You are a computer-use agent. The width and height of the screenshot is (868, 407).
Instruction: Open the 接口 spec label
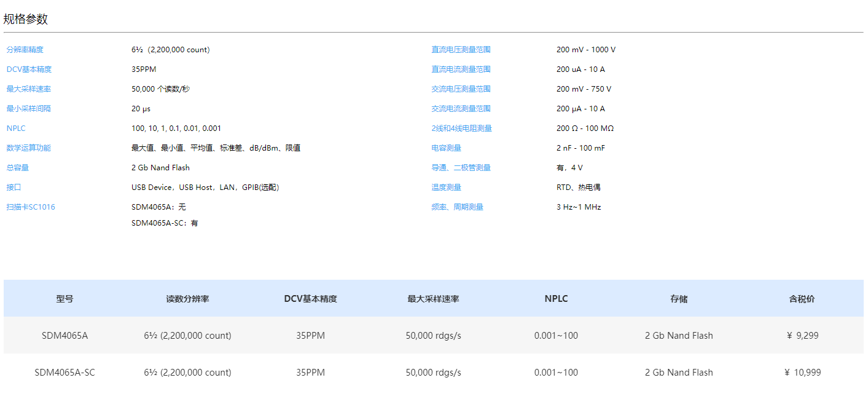(14, 188)
